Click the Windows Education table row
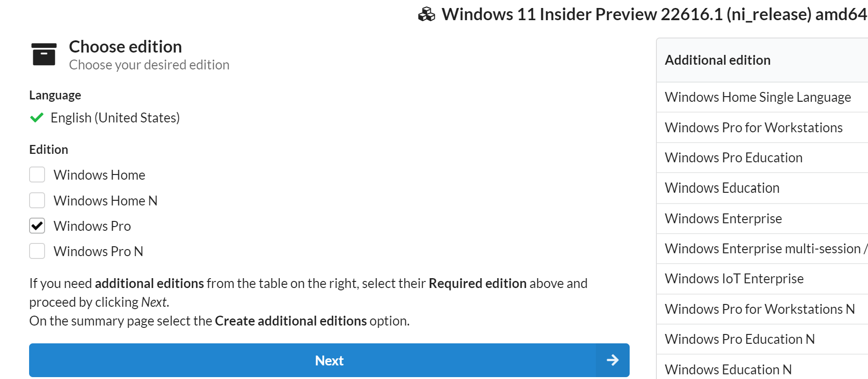 tap(762, 188)
